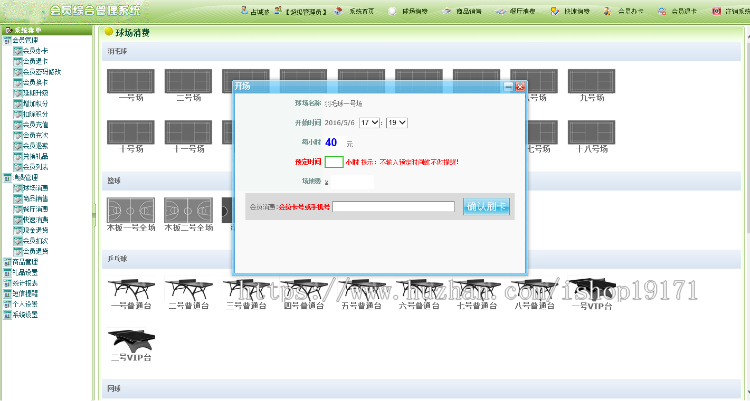Open 餐厅消费 in the sidebar tree
The width and height of the screenshot is (750, 401).
35,209
